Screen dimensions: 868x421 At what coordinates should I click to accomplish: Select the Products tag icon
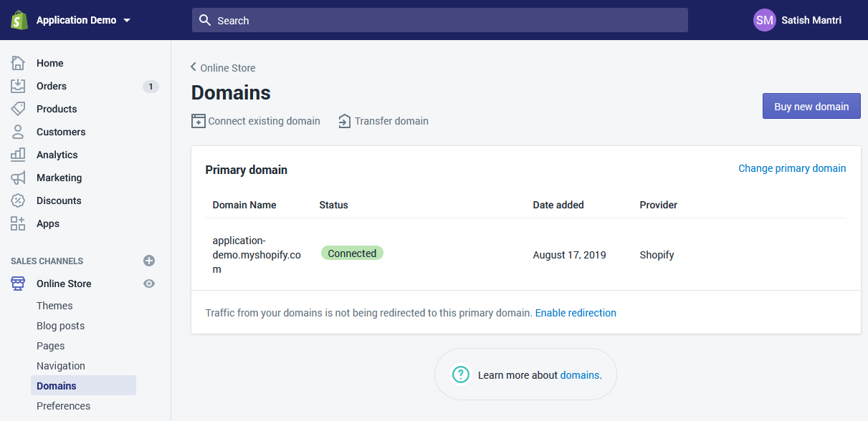click(x=18, y=109)
